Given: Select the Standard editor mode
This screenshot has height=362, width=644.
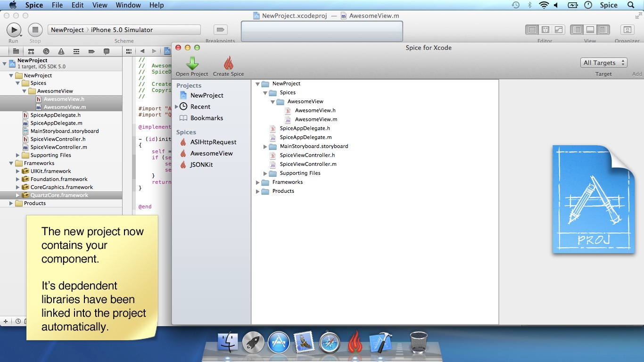Looking at the screenshot, I should tap(532, 30).
